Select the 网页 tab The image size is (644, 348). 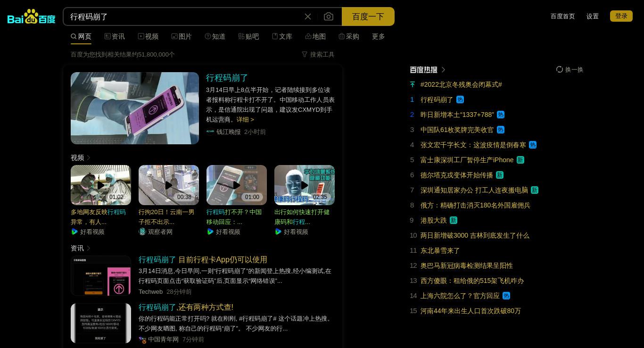81,36
